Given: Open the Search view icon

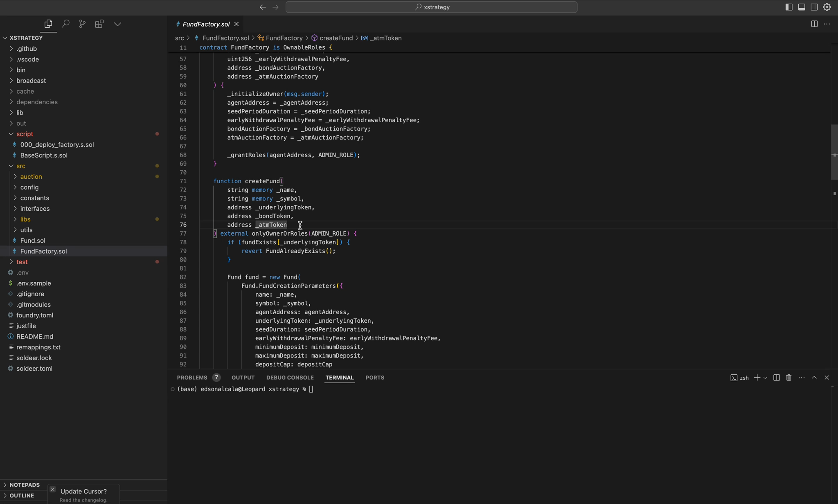Looking at the screenshot, I should 65,24.
